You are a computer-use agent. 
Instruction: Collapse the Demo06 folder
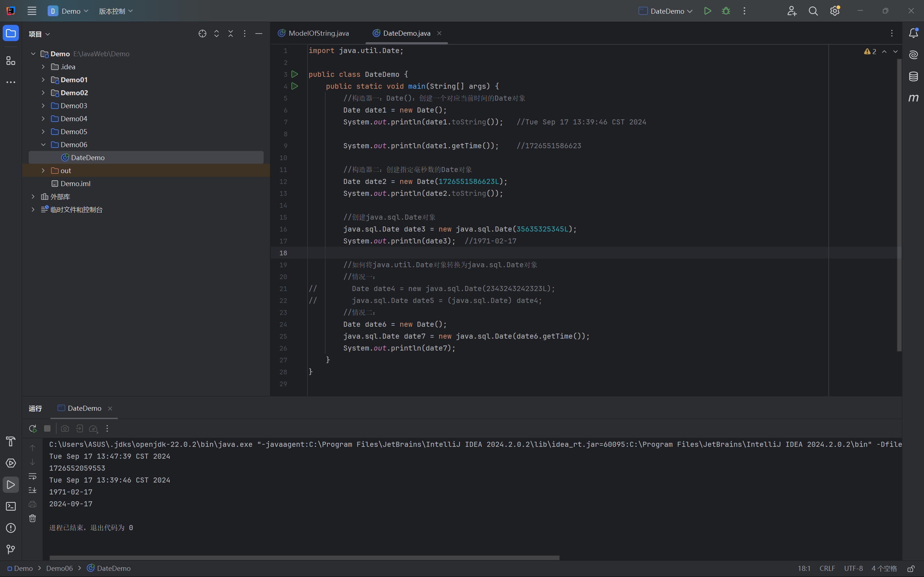[43, 145]
